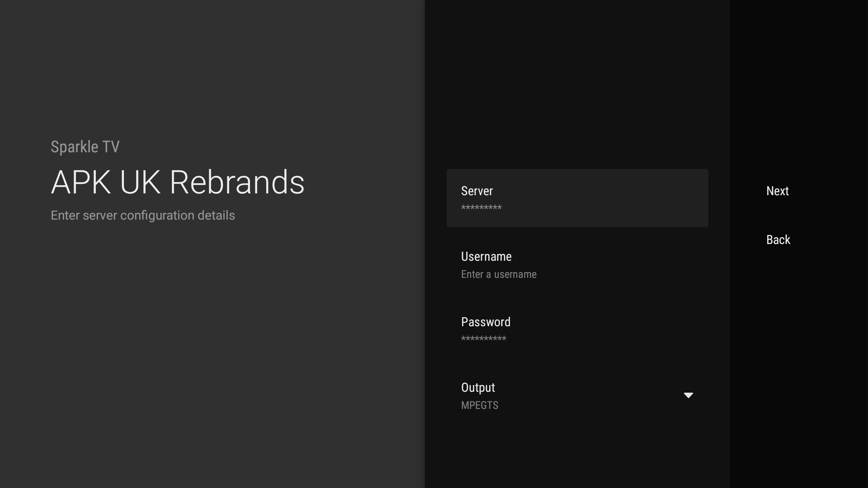This screenshot has height=488, width=868.
Task: Click the Password label
Action: [x=486, y=322]
